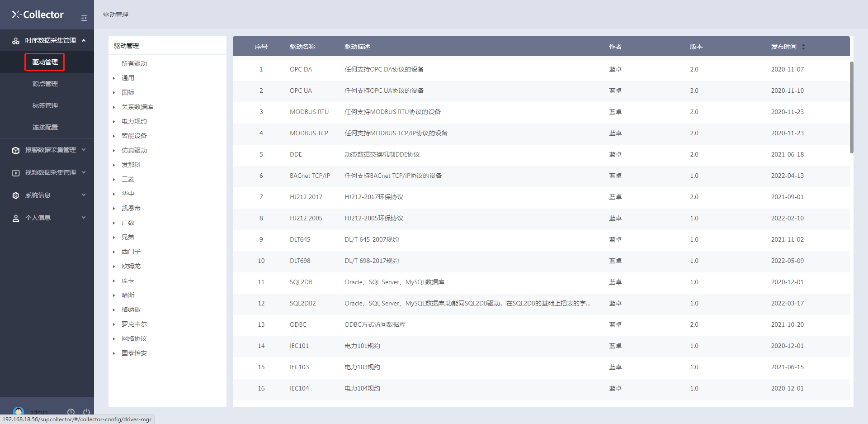
Task: Expand the 报警数据采集管理 menu chevron
Action: (x=84, y=150)
